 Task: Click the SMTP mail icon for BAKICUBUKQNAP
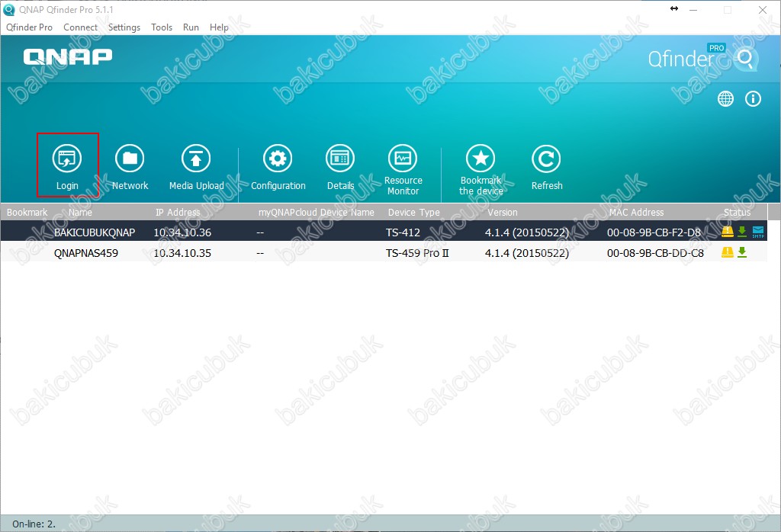758,232
